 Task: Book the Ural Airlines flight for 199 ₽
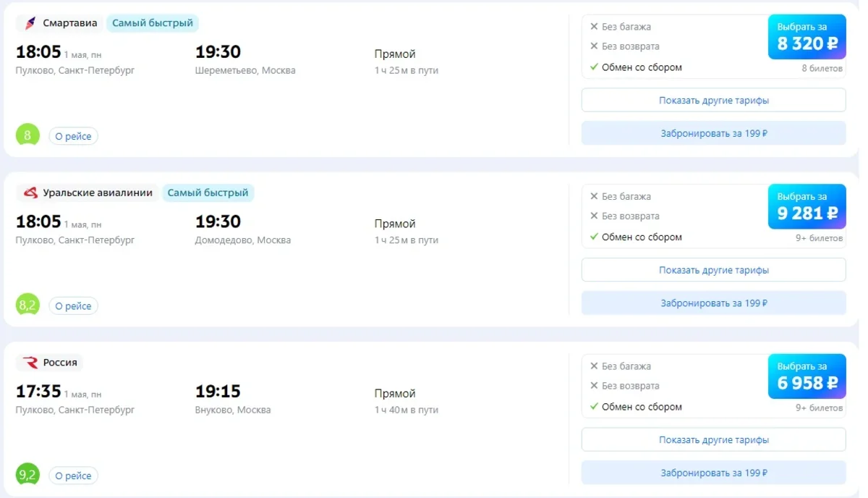pos(713,303)
